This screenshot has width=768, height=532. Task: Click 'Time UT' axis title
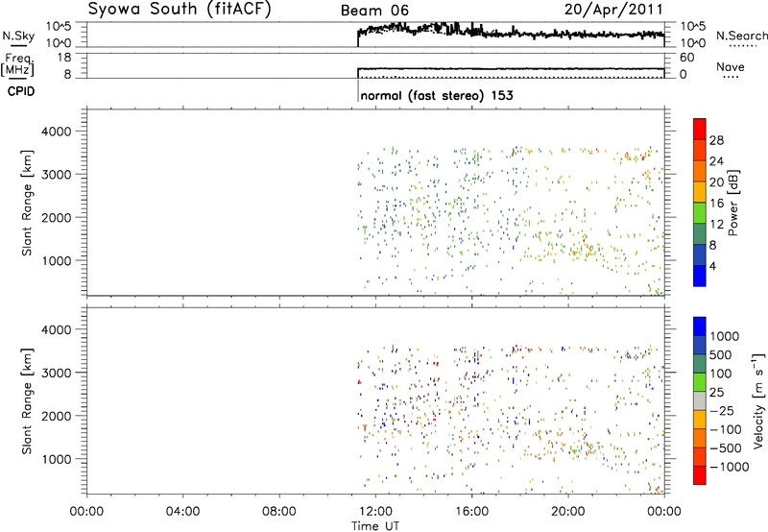375,526
